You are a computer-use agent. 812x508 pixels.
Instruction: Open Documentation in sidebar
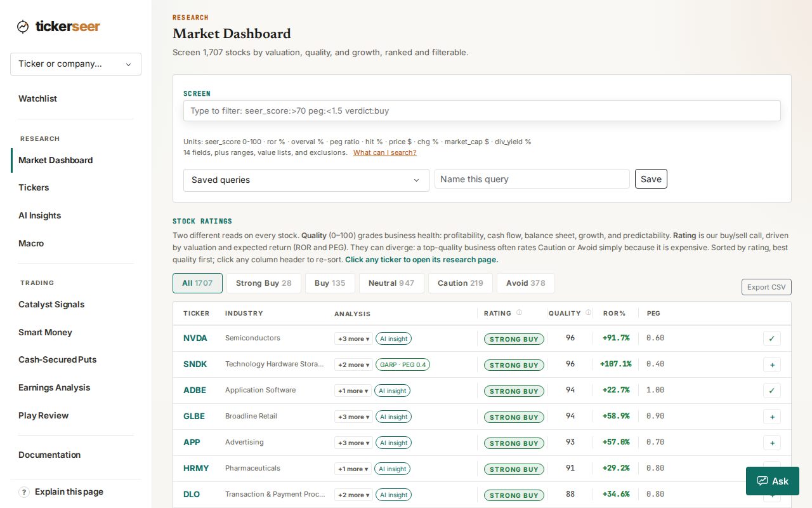[49, 455]
